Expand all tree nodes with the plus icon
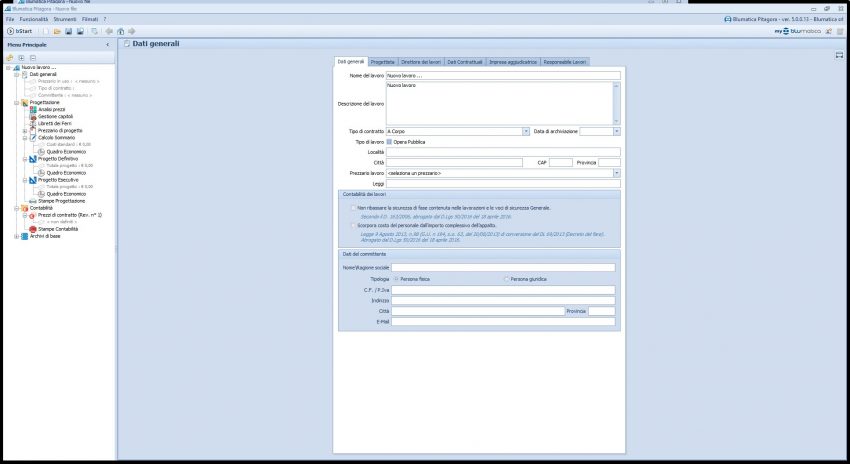Viewport: 850px width, 464px height. 21,58
